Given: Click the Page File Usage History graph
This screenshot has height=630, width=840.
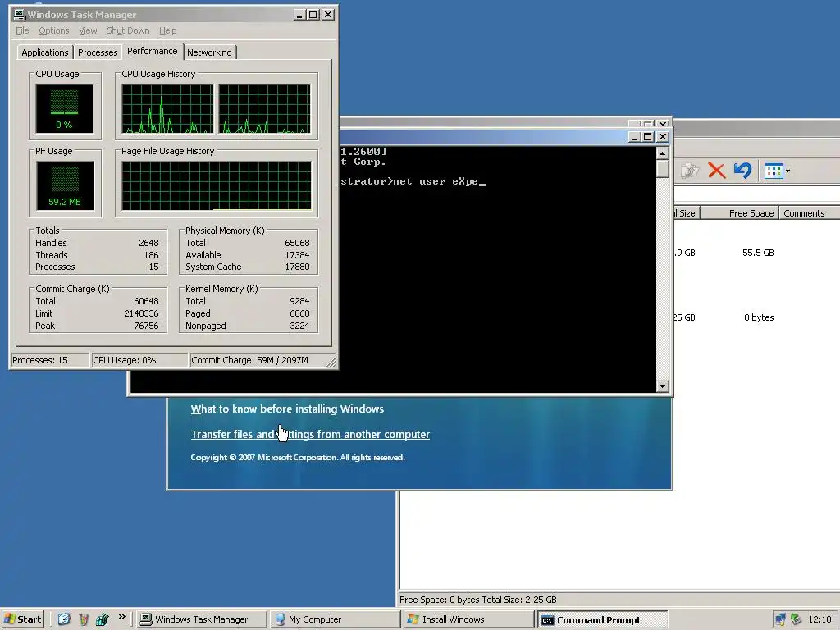Looking at the screenshot, I should tap(217, 186).
